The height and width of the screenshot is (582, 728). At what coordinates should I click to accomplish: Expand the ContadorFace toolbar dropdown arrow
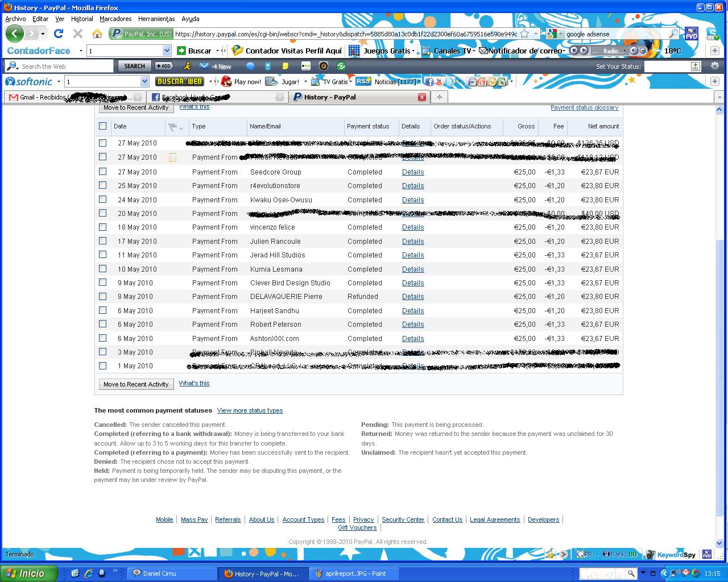click(81, 51)
